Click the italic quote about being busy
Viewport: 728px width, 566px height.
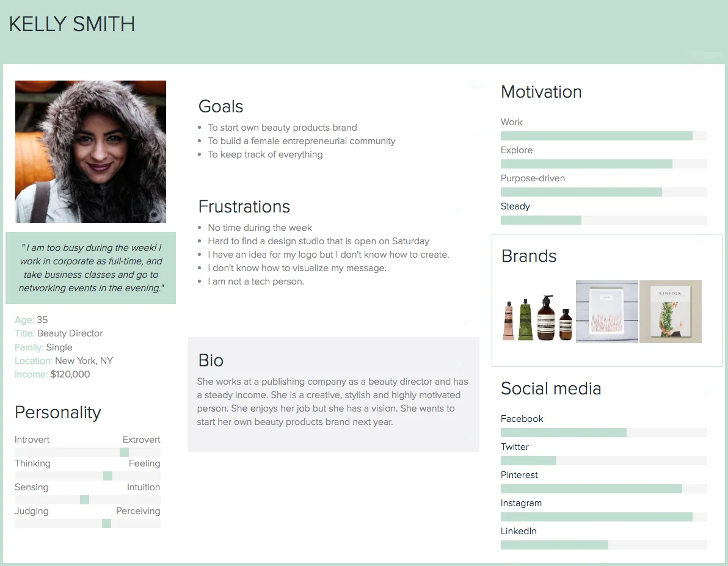click(x=91, y=268)
